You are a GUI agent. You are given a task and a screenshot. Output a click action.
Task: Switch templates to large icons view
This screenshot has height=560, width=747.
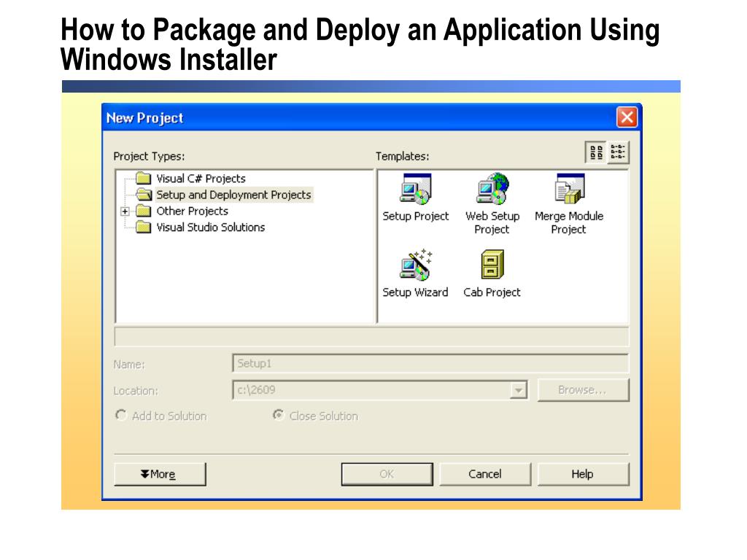click(596, 152)
